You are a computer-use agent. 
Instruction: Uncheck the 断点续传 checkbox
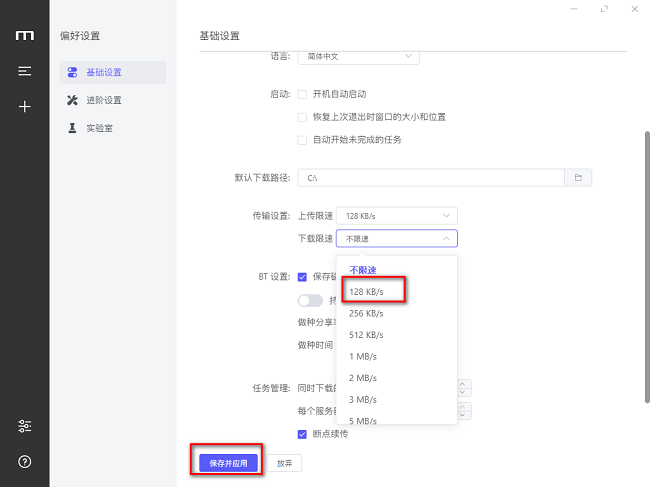302,433
